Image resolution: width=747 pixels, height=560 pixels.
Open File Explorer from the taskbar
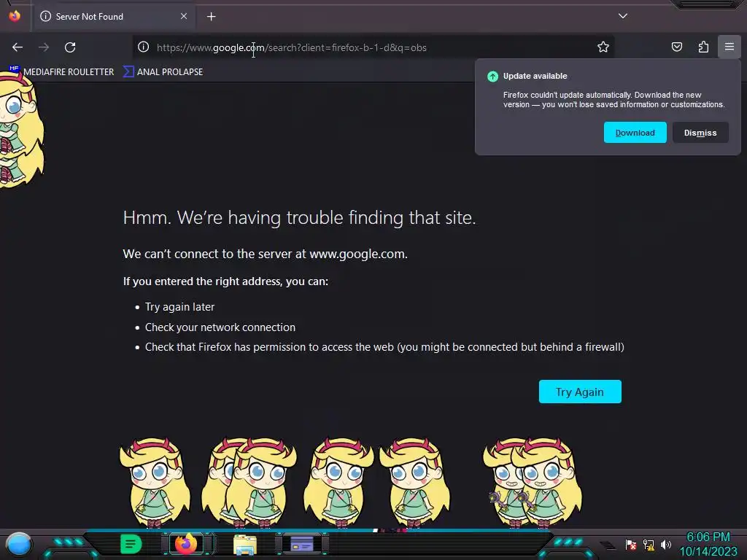click(245, 544)
